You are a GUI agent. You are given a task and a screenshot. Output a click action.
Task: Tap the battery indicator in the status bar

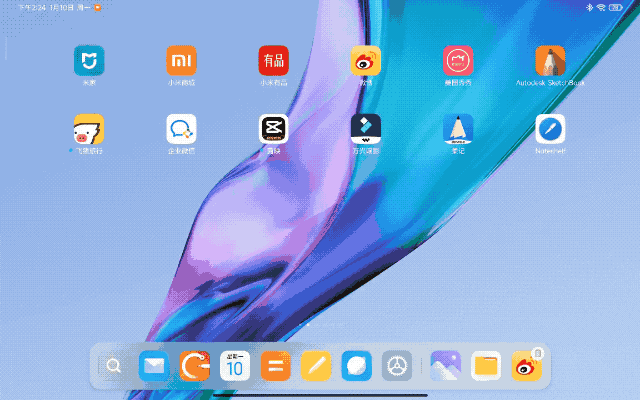click(616, 7)
